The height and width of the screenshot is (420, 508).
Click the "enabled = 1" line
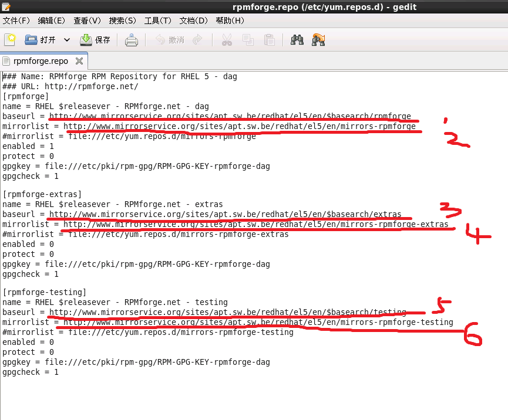point(28,146)
